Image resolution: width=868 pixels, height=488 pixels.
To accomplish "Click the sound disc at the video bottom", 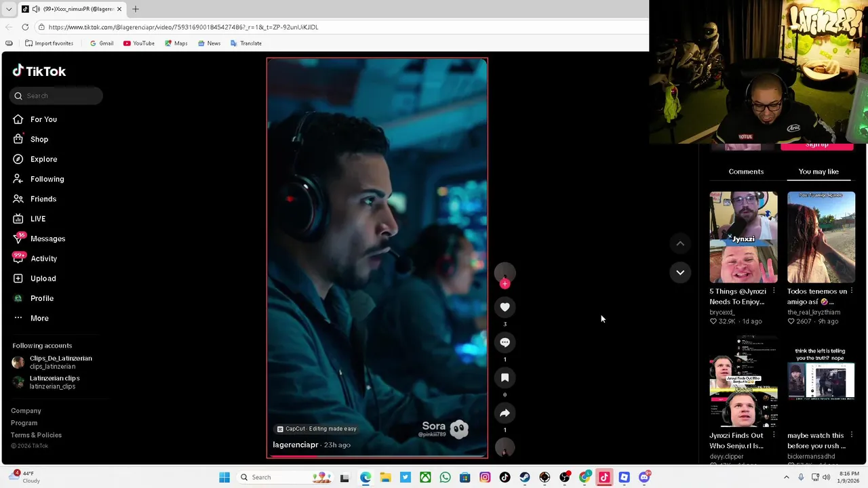I will pyautogui.click(x=505, y=447).
